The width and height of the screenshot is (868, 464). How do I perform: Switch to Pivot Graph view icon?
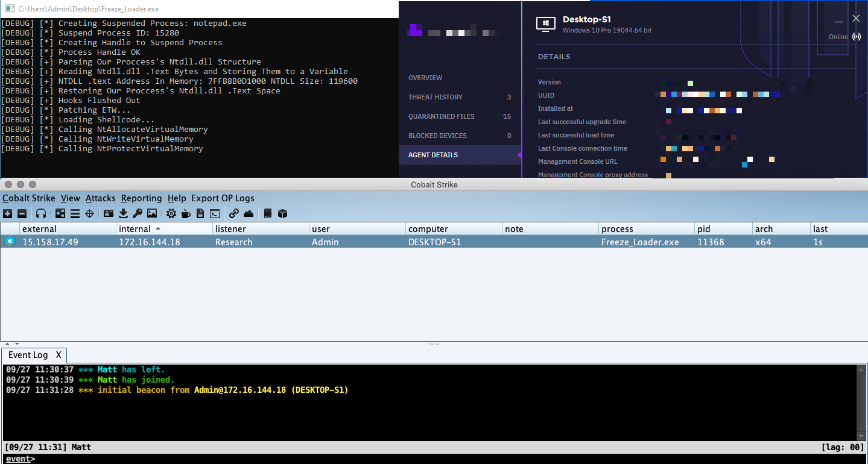60,213
